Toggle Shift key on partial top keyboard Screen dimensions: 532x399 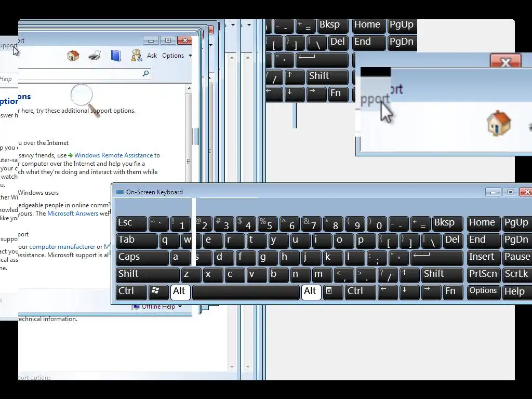click(x=327, y=77)
